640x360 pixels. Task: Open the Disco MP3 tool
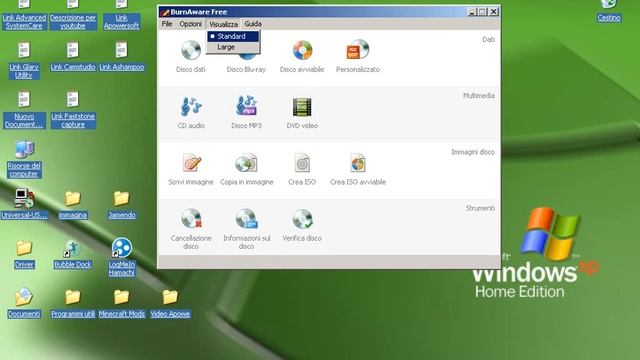[x=246, y=113]
